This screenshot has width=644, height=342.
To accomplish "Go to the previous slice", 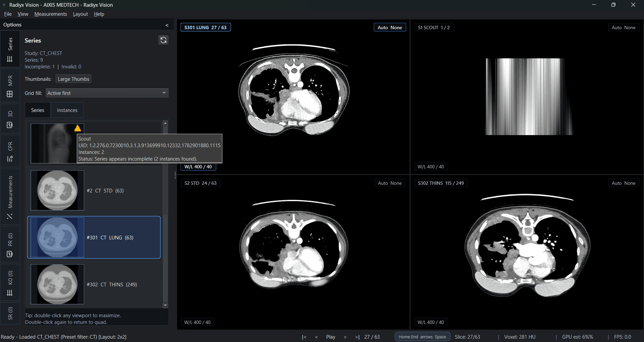I will (316, 337).
